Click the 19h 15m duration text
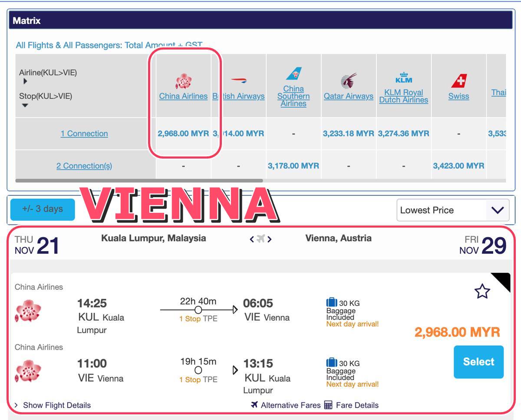Image resolution: width=521 pixels, height=420 pixels. pos(198,361)
